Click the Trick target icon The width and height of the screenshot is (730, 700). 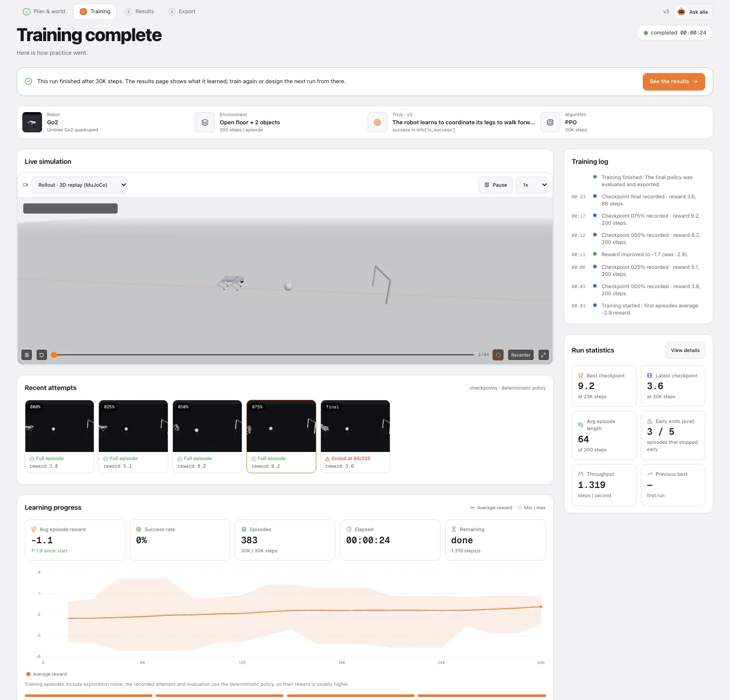[377, 122]
